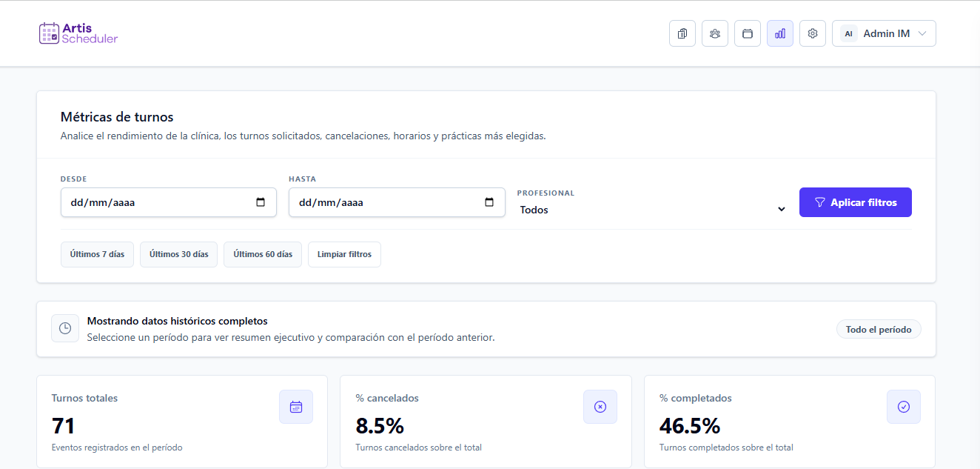Click the % completados card icon

click(x=904, y=407)
